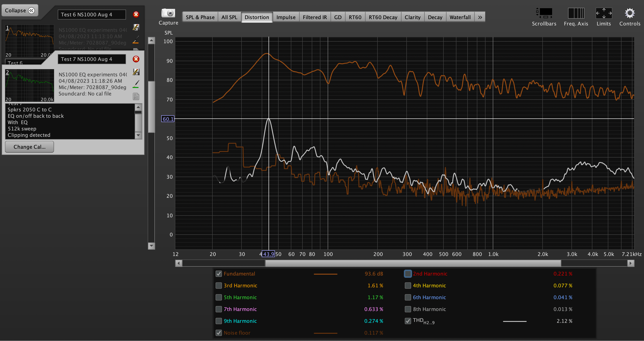Enable the 3rd Harmonic checkbox

[219, 286]
